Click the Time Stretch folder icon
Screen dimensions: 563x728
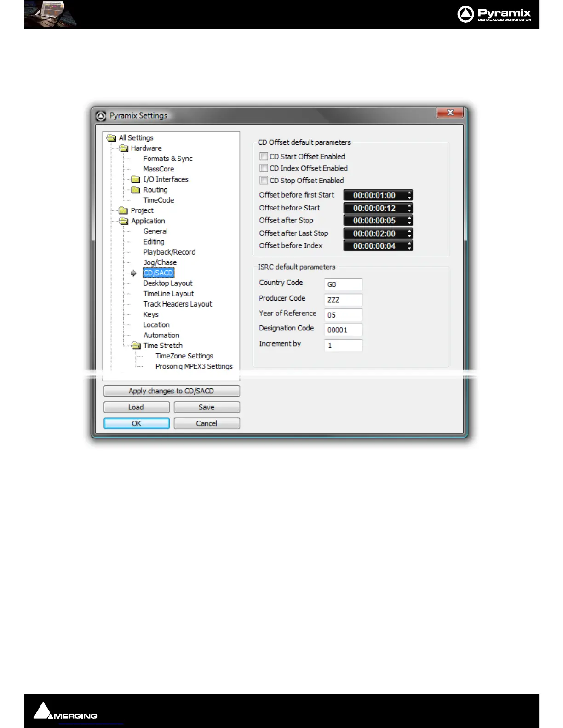tap(136, 346)
